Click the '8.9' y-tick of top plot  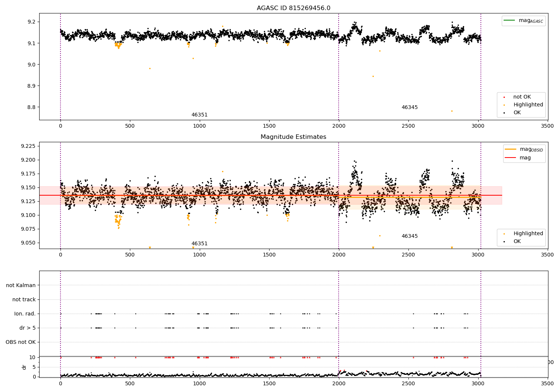coord(31,86)
